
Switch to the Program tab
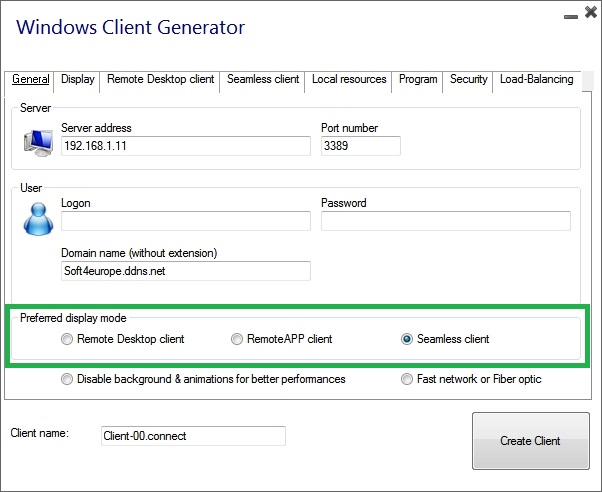point(418,79)
